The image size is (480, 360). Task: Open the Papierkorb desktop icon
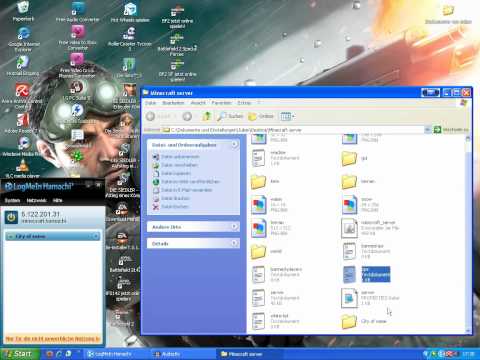[23, 11]
